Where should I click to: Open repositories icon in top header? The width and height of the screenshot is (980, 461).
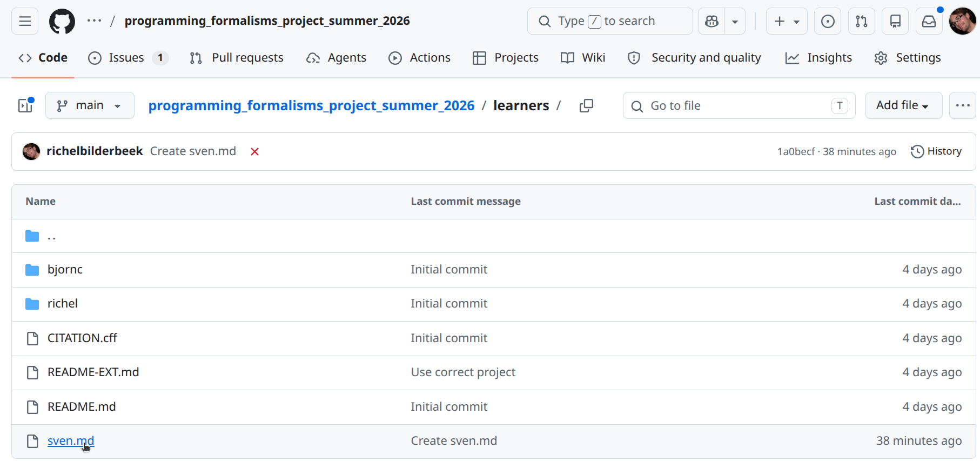coord(895,21)
